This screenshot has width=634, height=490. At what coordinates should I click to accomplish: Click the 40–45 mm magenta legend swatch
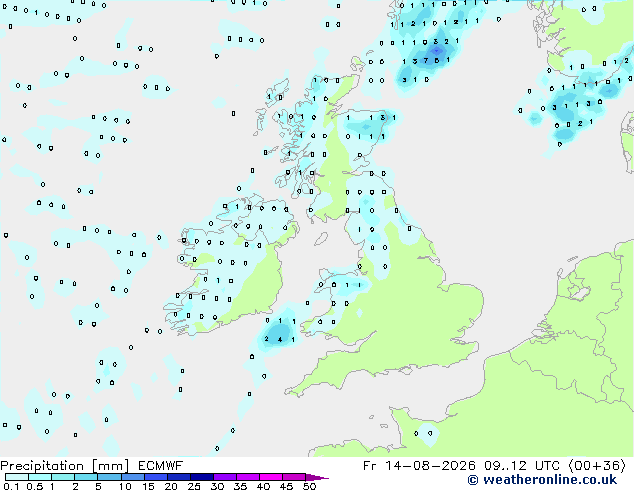pos(271,477)
